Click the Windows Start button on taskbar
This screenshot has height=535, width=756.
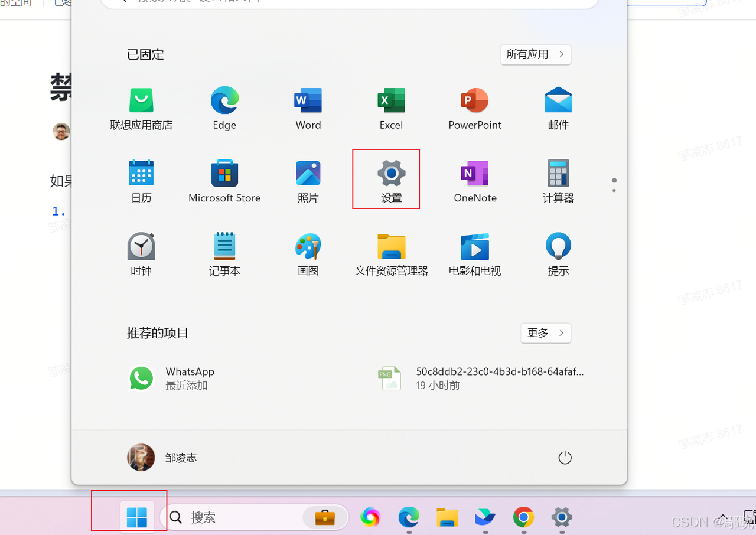click(137, 518)
